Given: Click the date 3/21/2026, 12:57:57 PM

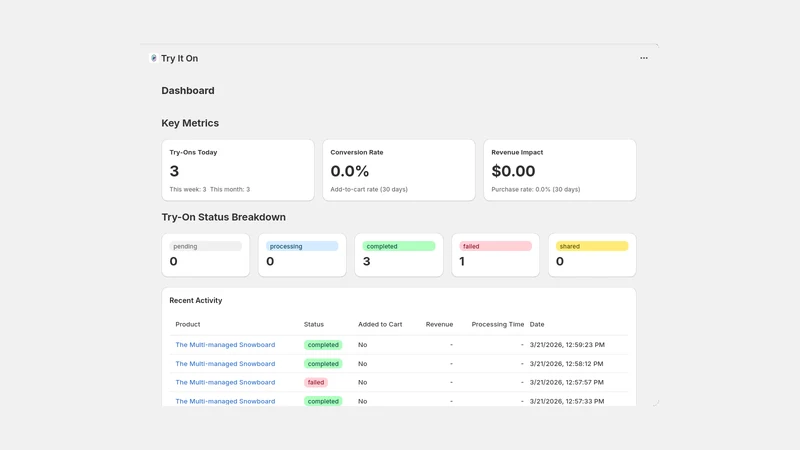Looking at the screenshot, I should coord(566,382).
